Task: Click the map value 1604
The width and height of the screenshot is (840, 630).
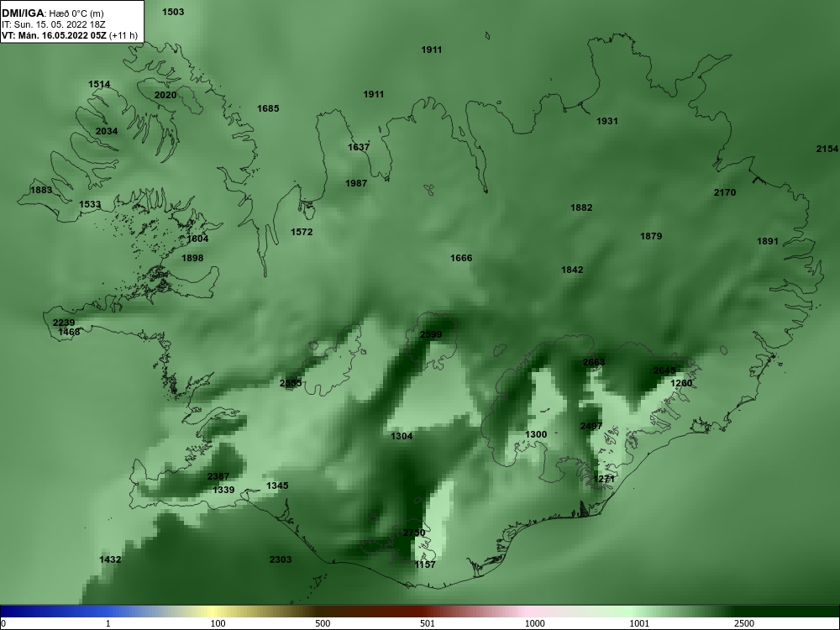Action: [x=197, y=239]
